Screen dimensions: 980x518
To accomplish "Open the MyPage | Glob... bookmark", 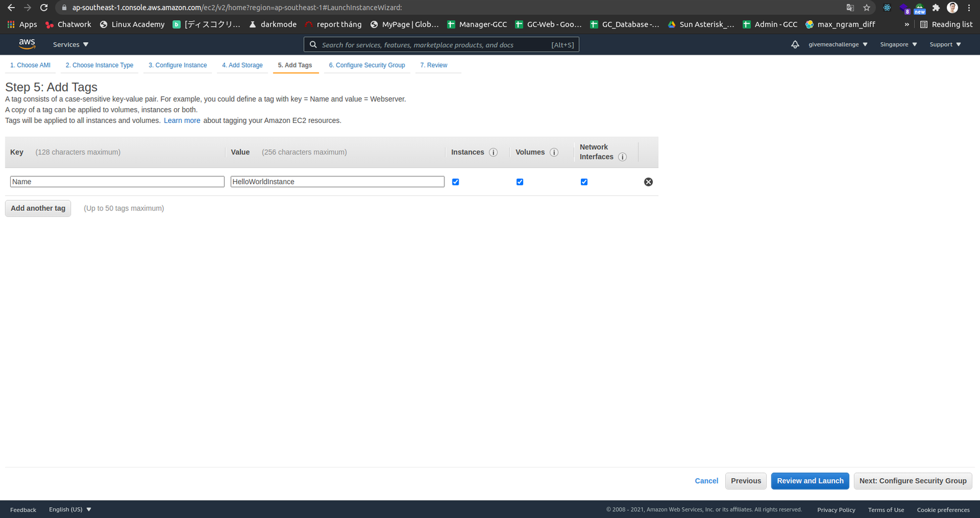I will (x=404, y=24).
